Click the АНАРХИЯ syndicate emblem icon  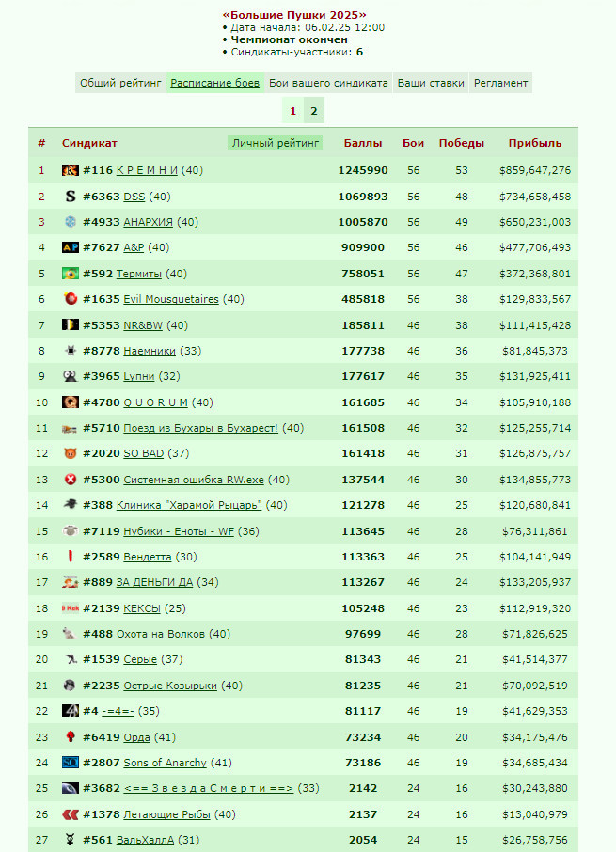pyautogui.click(x=71, y=222)
